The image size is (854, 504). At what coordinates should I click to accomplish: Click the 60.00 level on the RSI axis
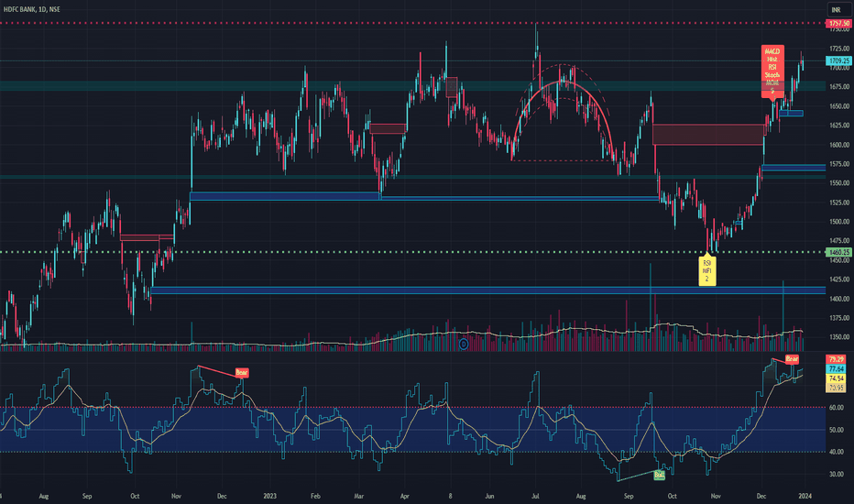tap(836, 408)
